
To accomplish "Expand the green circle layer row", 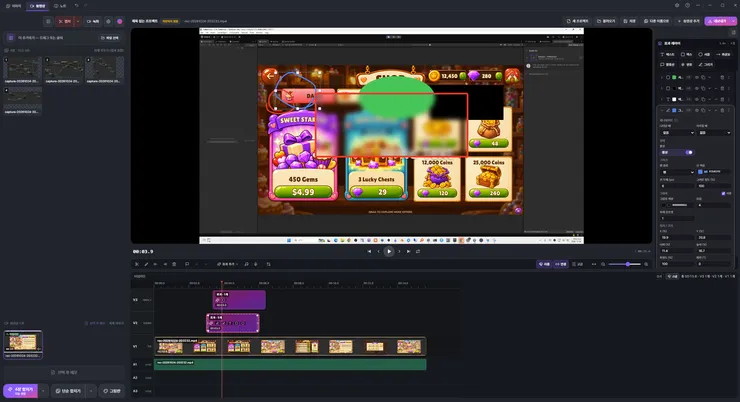I will tap(662, 77).
